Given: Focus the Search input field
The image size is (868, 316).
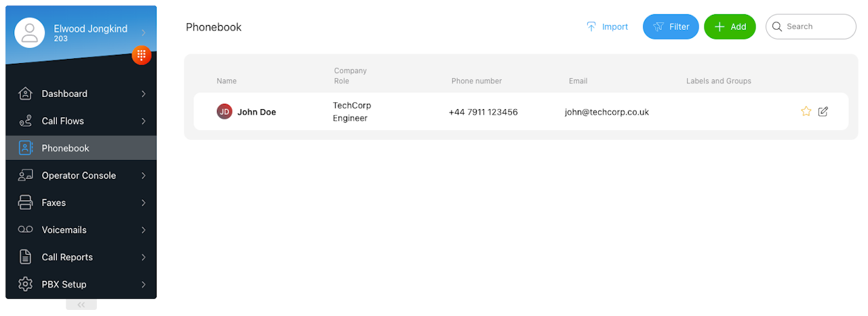Looking at the screenshot, I should pos(811,26).
